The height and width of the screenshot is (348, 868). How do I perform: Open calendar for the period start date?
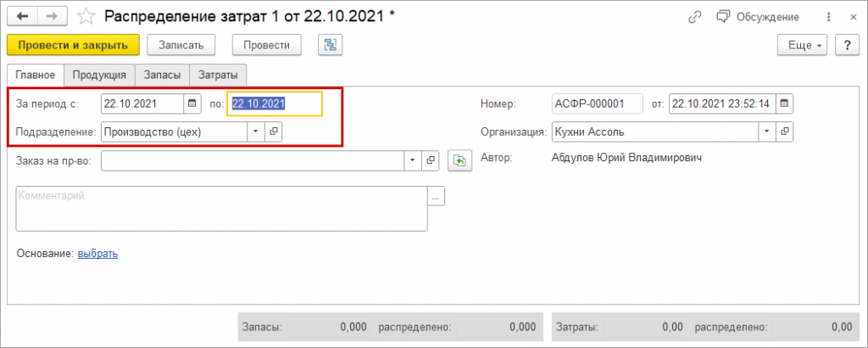[x=192, y=104]
